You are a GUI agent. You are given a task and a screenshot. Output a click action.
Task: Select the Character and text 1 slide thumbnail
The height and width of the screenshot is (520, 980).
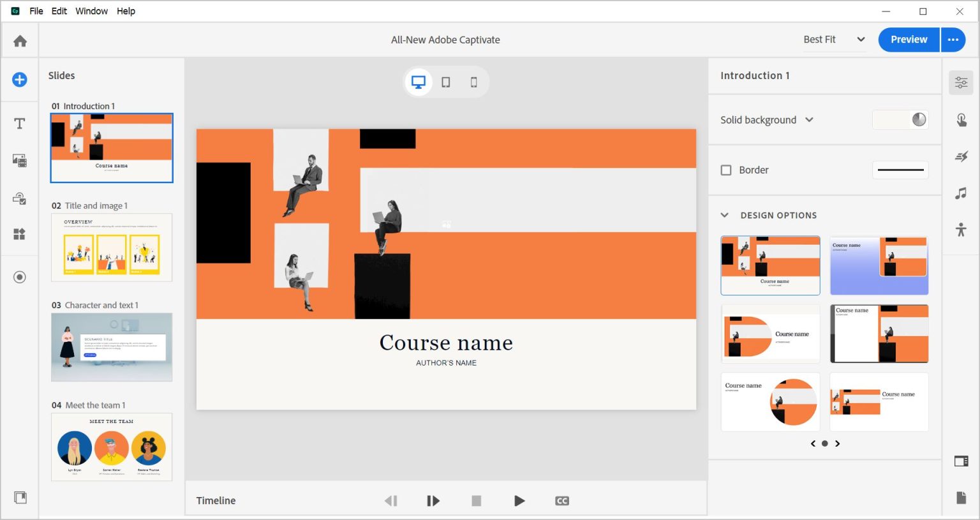[112, 346]
